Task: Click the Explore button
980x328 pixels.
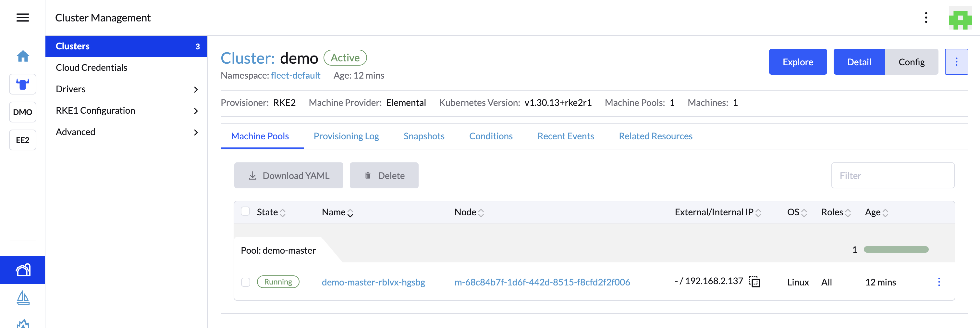Action: click(x=797, y=62)
